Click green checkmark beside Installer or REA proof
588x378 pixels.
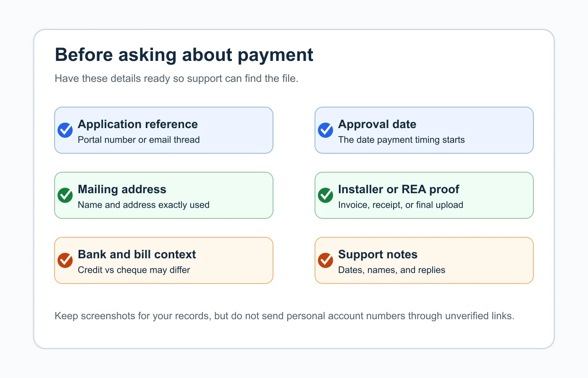325,195
